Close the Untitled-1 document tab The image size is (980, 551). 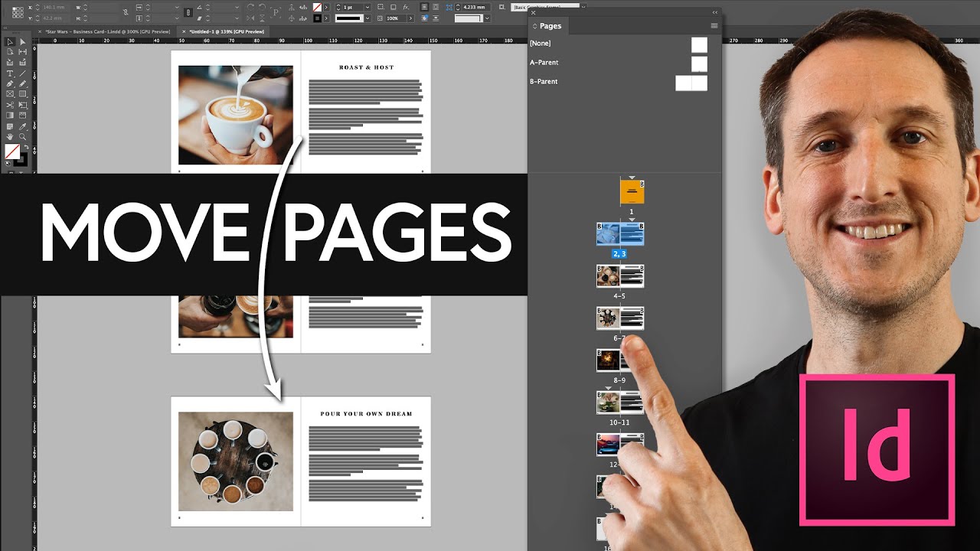184,31
